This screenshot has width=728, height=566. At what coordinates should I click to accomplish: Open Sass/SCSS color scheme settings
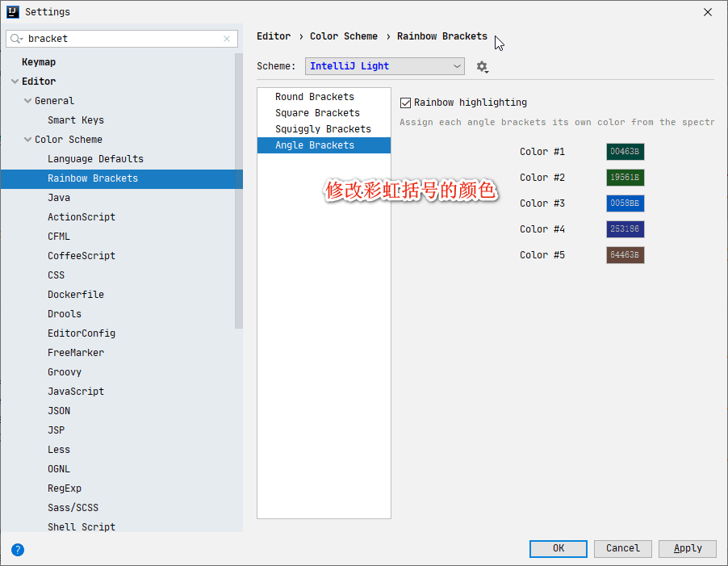click(x=73, y=508)
